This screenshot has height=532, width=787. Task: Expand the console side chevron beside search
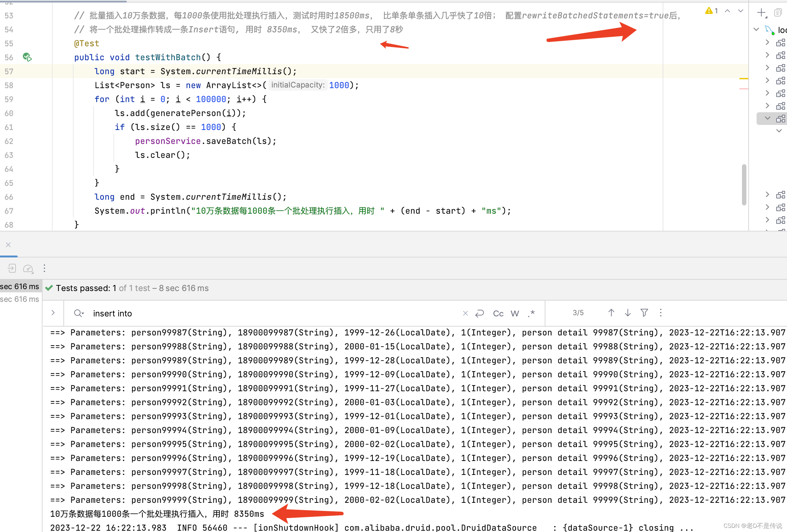point(53,313)
